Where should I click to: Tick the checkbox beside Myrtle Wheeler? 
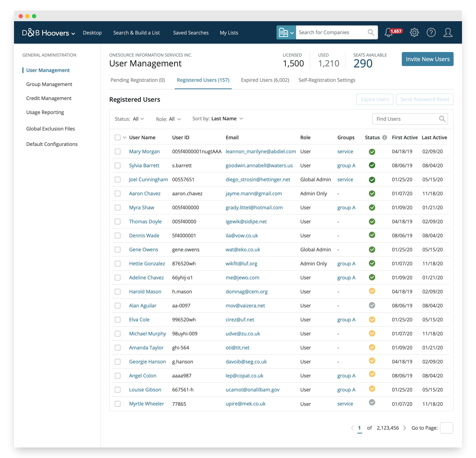[118, 404]
